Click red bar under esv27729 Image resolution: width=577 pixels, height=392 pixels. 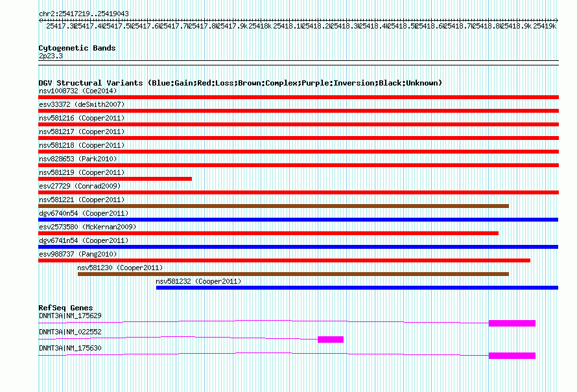[298, 192]
